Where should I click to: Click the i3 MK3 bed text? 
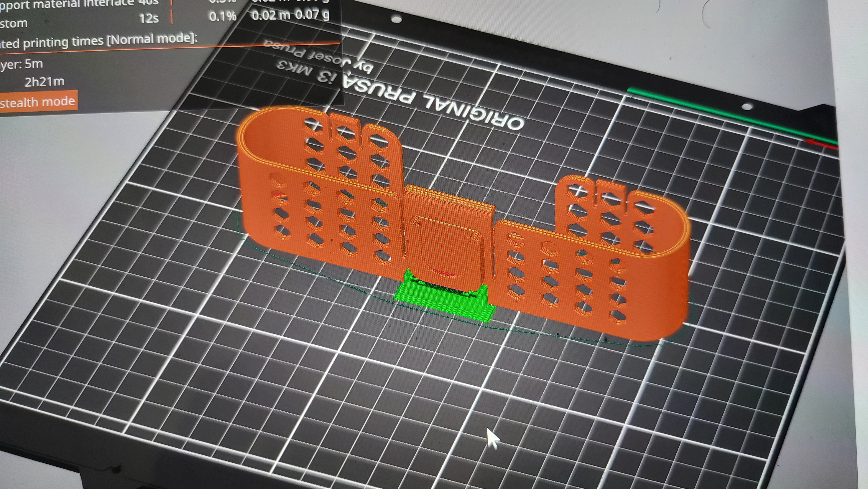[x=307, y=73]
